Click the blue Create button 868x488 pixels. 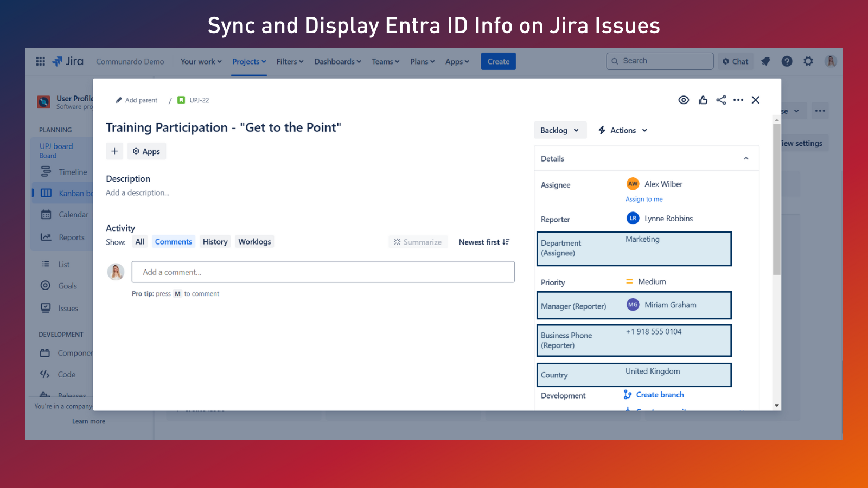click(x=498, y=61)
